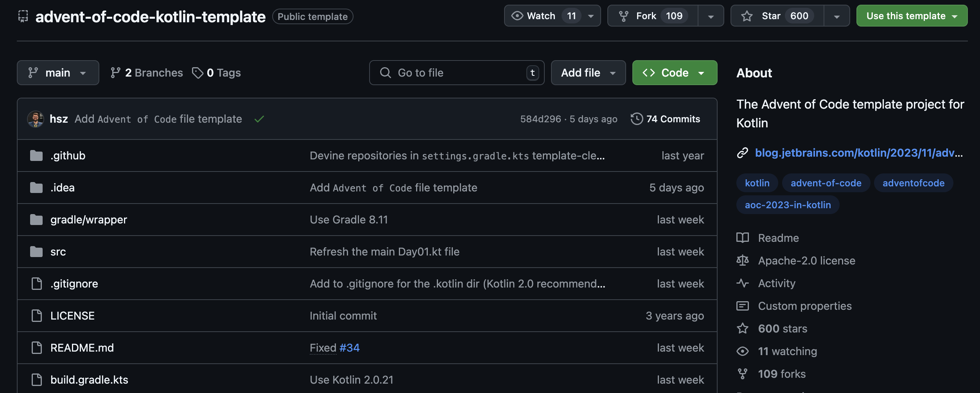Click the .idea folder icon

click(36, 188)
